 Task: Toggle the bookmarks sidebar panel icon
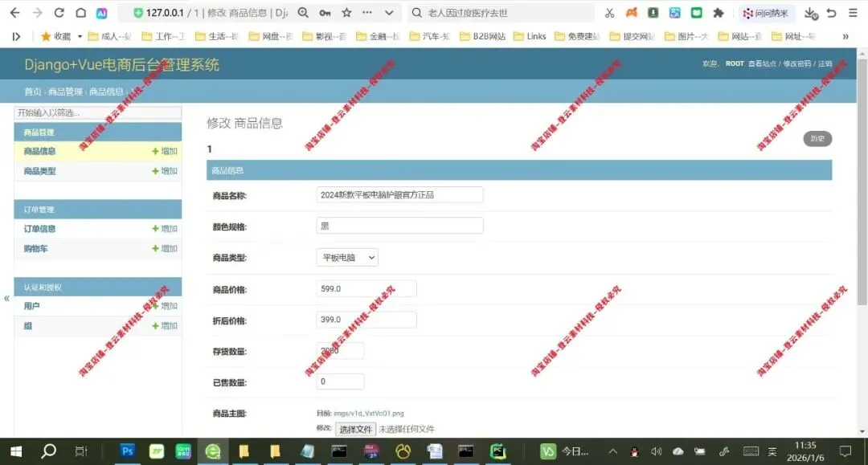coord(16,36)
